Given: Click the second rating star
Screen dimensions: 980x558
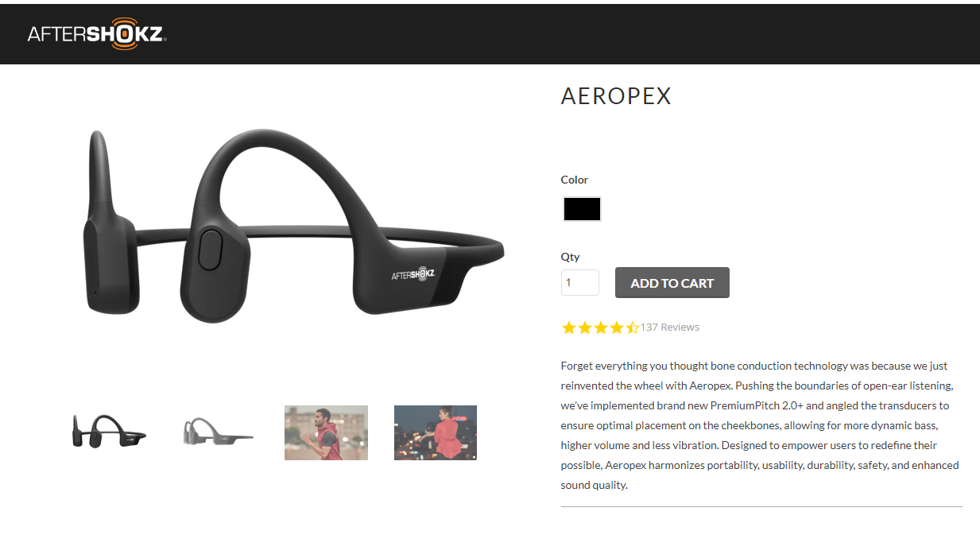Looking at the screenshot, I should pos(584,327).
